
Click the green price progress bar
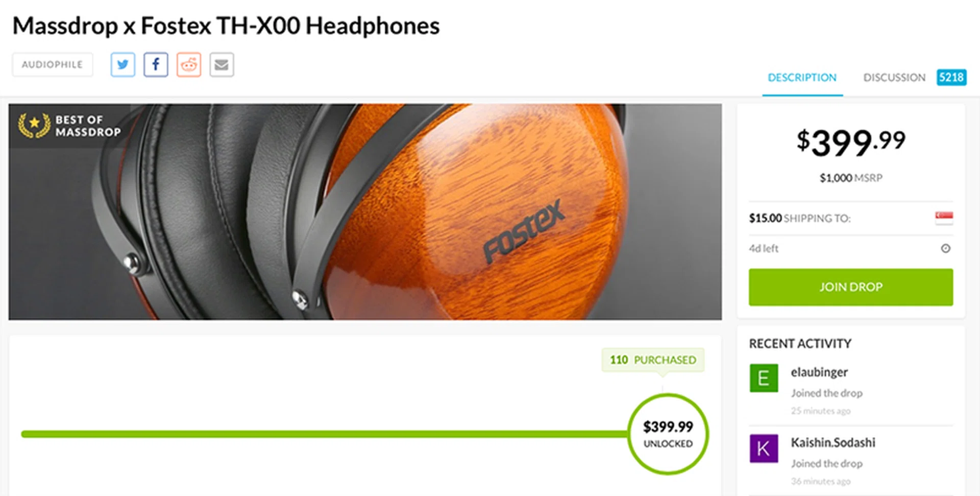tap(324, 434)
